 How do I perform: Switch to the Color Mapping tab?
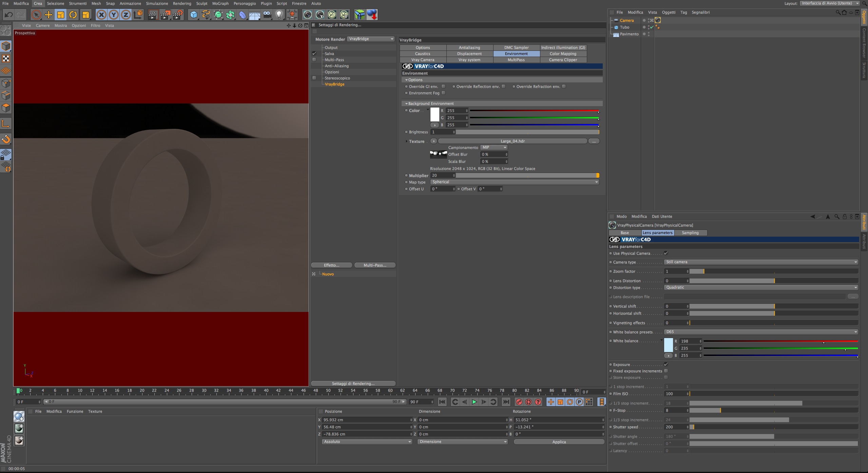pos(563,54)
